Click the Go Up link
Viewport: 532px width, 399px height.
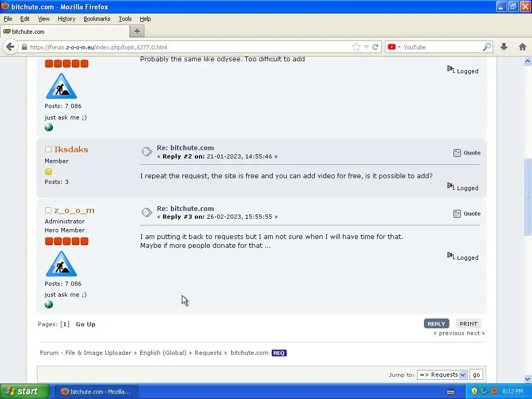coord(86,324)
